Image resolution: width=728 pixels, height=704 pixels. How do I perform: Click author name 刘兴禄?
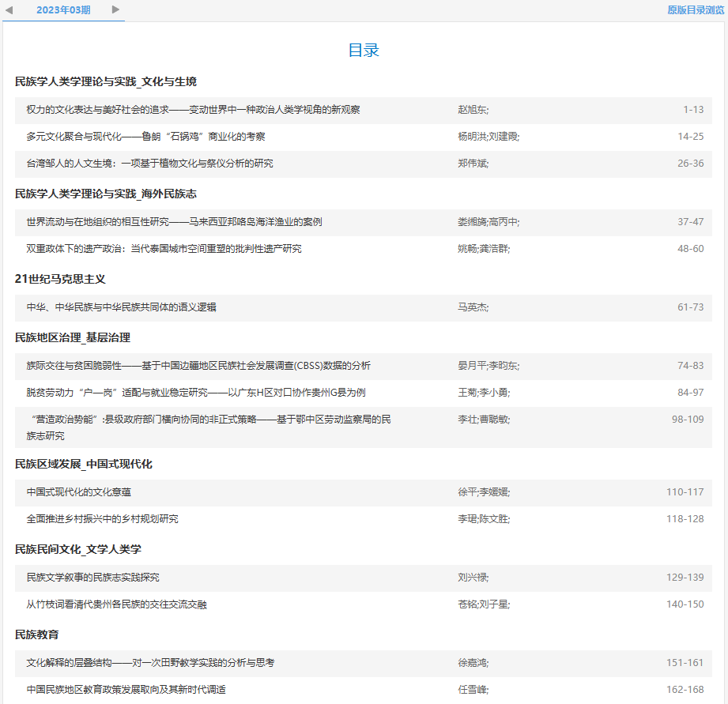coord(473,578)
